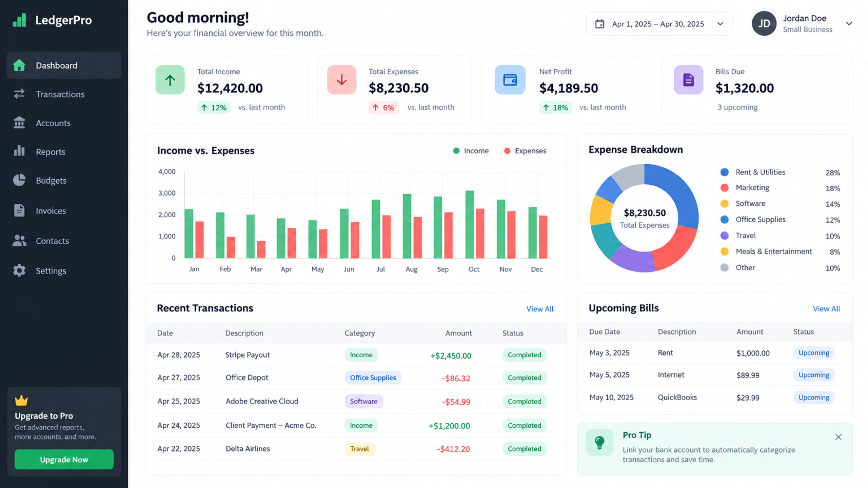Click the LedgerPro bar chart logo
The width and height of the screenshot is (868, 488).
coord(19,20)
